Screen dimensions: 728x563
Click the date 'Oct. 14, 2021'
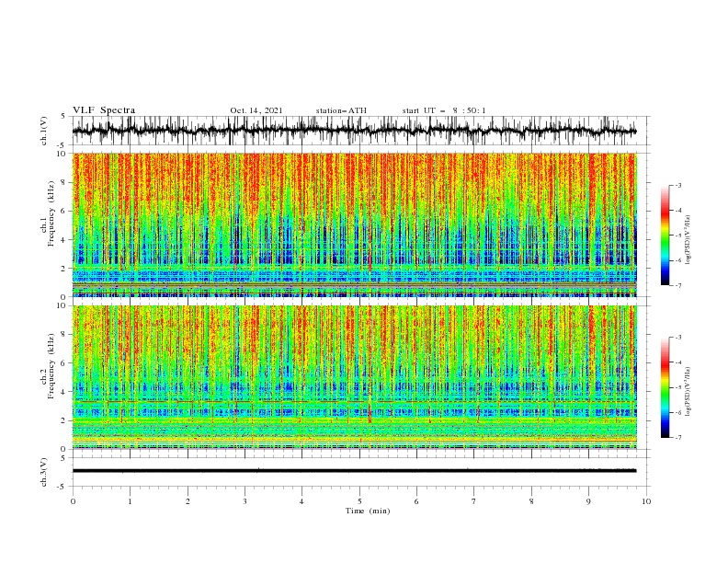click(256, 110)
